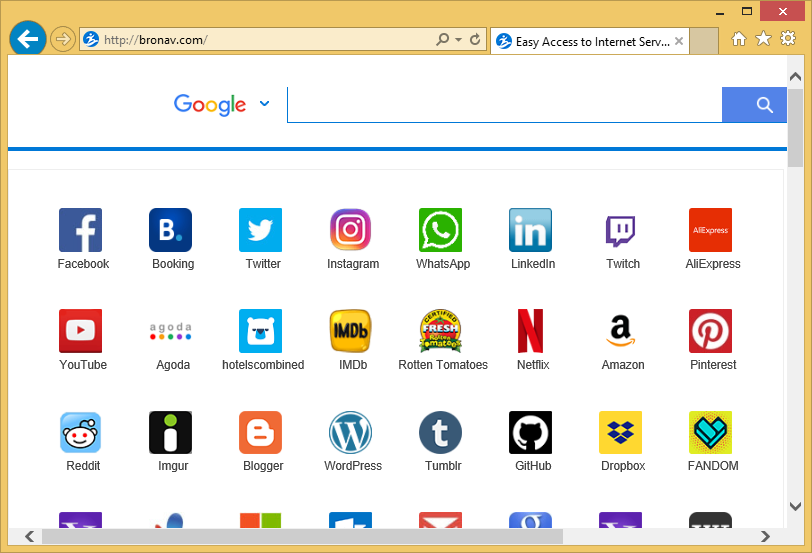Click the blue search magnifier button

pos(765,105)
